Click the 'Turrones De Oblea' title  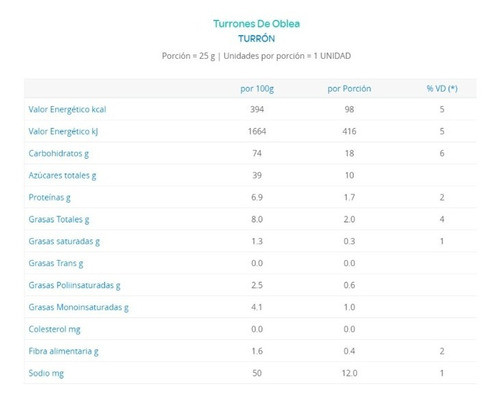[x=256, y=24]
